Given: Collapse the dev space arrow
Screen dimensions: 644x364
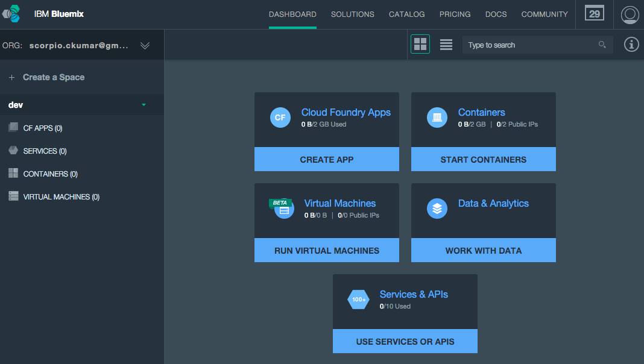Looking at the screenshot, I should tap(144, 105).
